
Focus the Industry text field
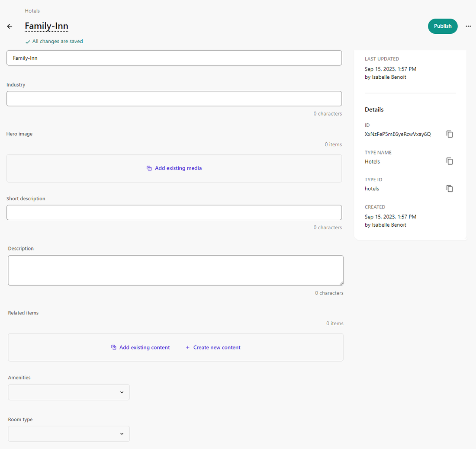point(174,99)
